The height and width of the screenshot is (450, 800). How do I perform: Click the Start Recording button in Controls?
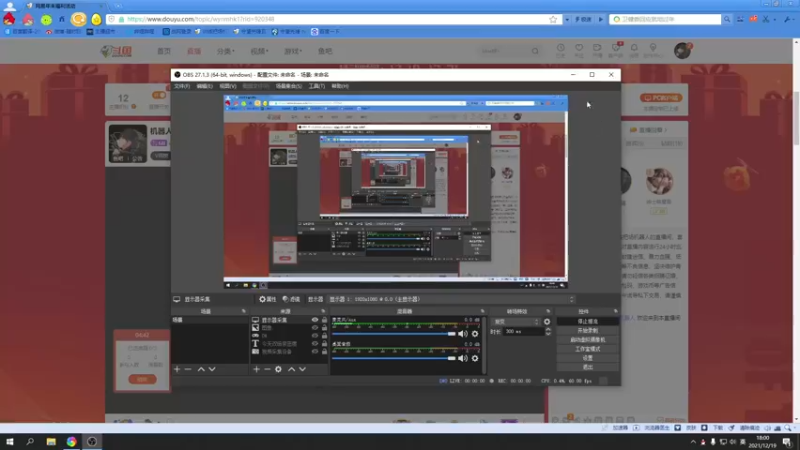point(587,331)
